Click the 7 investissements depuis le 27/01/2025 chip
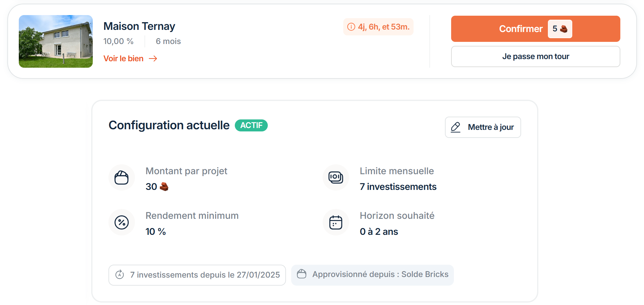Viewport: 644px width, 305px height. pos(197,275)
